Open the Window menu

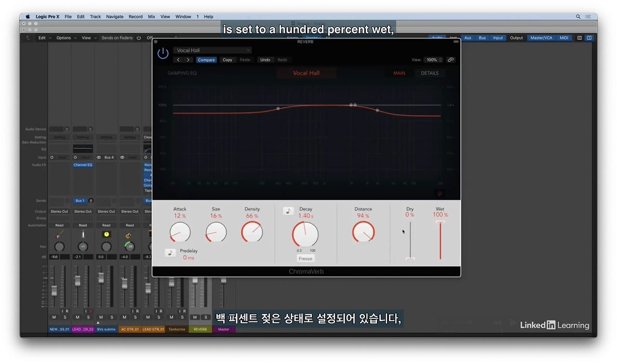point(183,17)
